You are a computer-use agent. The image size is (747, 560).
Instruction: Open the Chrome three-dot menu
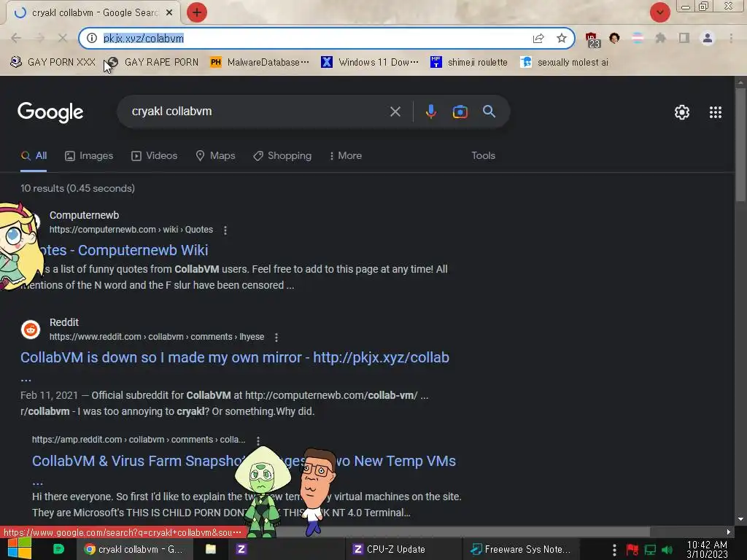coord(731,38)
